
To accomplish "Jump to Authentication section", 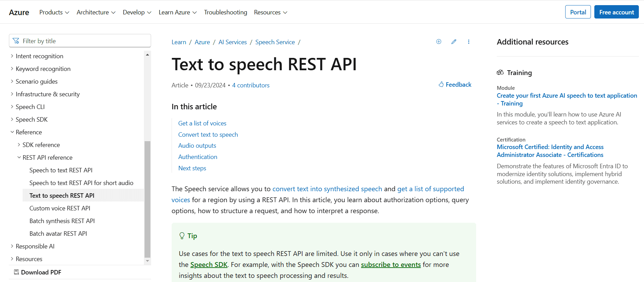I will pyautogui.click(x=198, y=157).
